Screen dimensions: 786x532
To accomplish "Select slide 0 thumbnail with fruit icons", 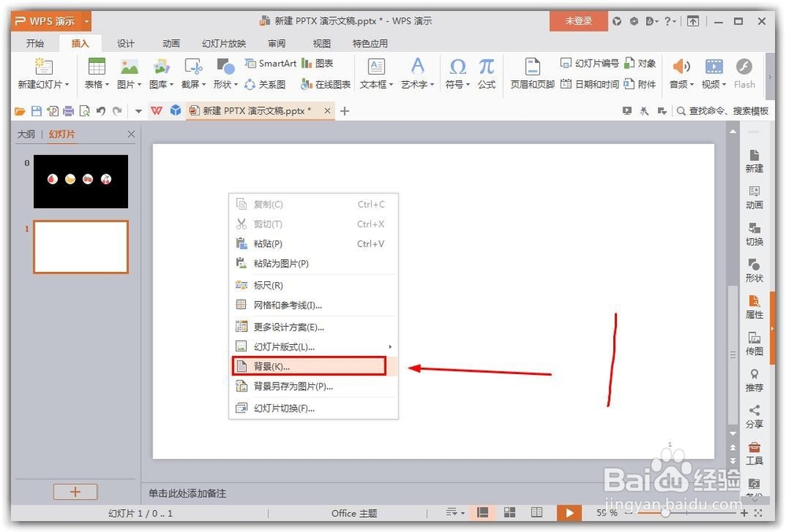I will point(81,182).
